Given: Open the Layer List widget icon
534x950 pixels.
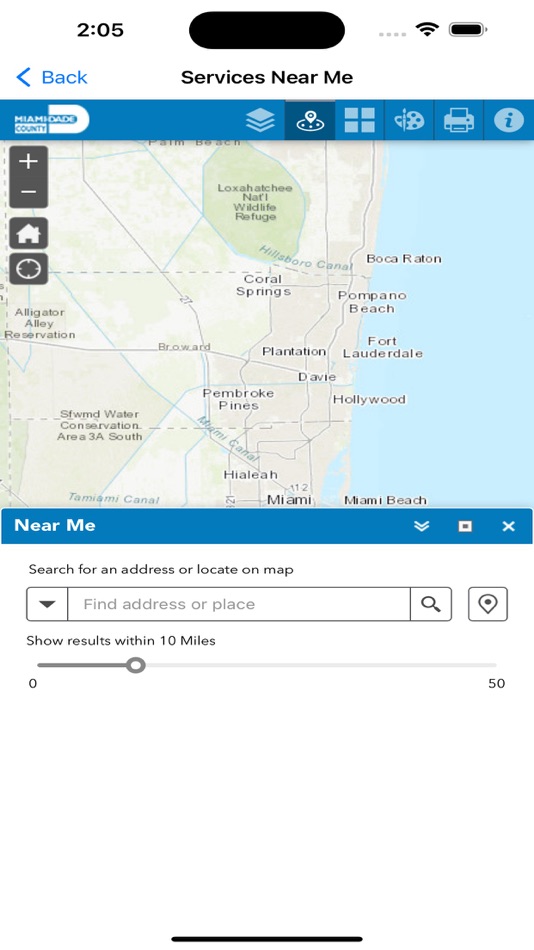Looking at the screenshot, I should 261,120.
